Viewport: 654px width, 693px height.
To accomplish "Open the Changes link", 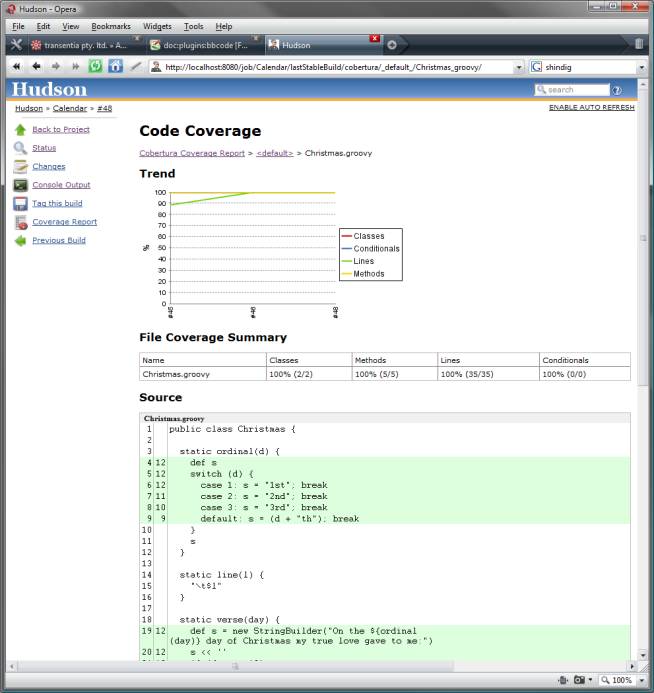I will 49,167.
